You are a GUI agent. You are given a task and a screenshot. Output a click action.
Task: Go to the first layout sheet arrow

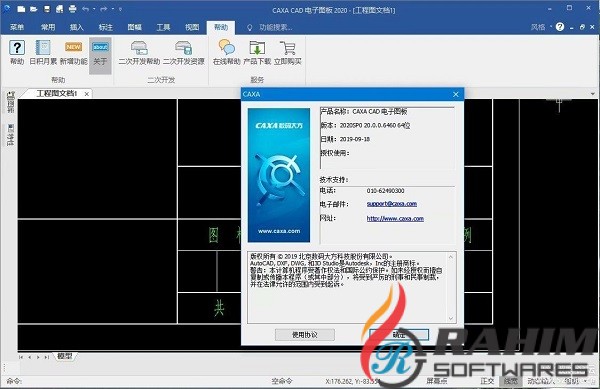coord(21,357)
